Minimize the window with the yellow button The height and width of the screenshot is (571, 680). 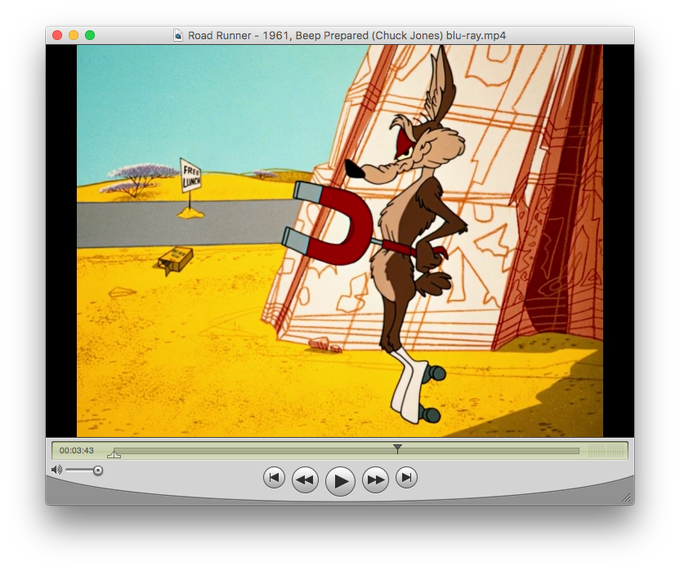(74, 35)
